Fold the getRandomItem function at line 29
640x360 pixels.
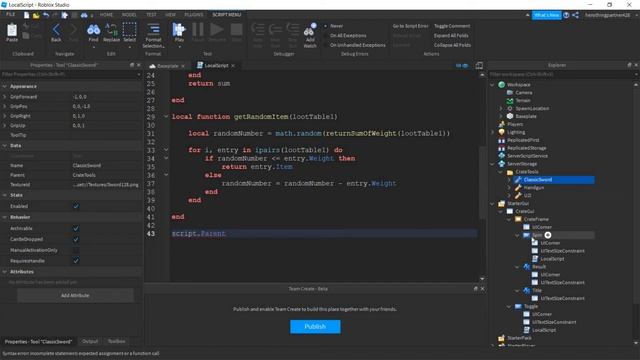[166, 117]
